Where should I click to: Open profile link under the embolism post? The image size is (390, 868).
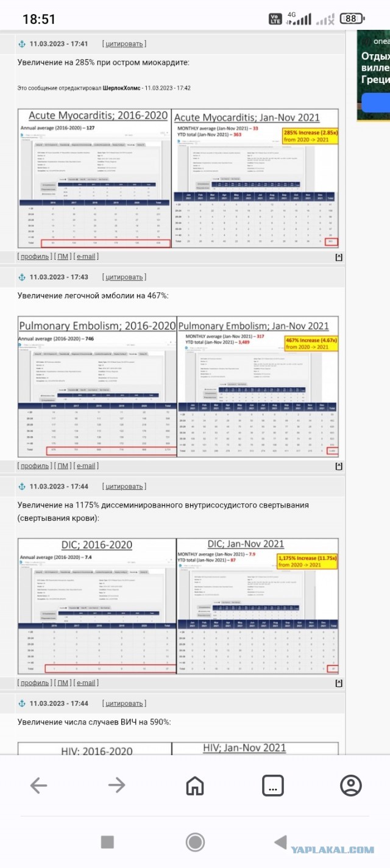[x=34, y=466]
